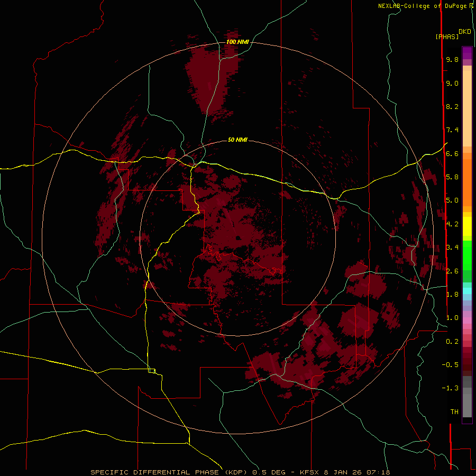Click the black radar site dot at center
Image resolution: width=476 pixels, height=476 pixels.
pos(238,237)
